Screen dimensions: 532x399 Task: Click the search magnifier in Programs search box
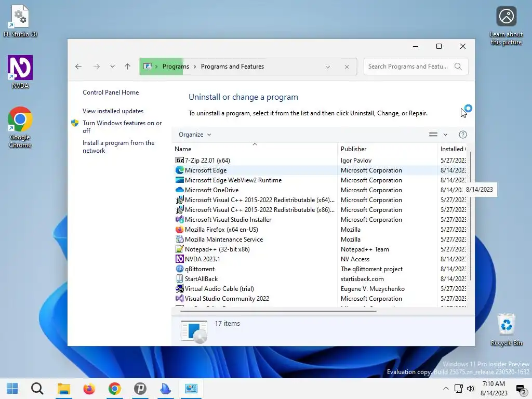458,66
